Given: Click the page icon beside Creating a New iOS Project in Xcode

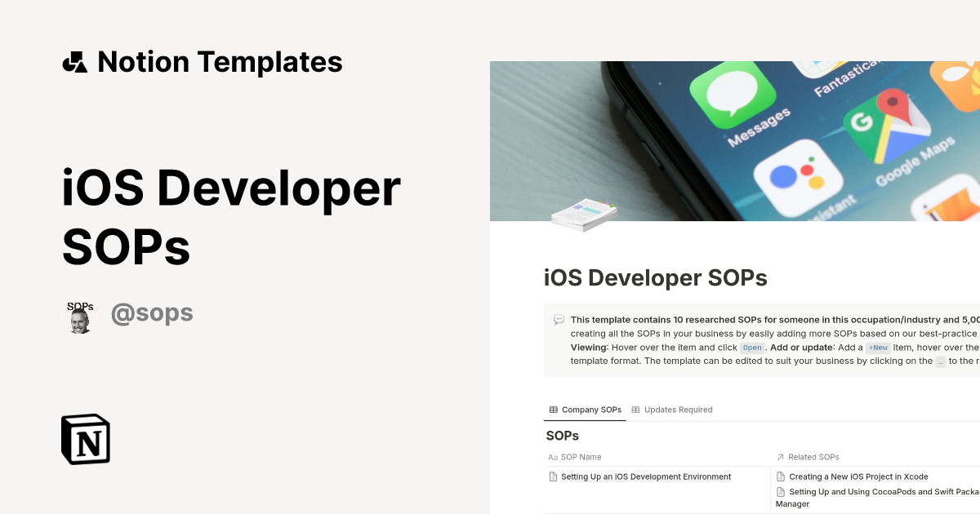Looking at the screenshot, I should click(780, 476).
